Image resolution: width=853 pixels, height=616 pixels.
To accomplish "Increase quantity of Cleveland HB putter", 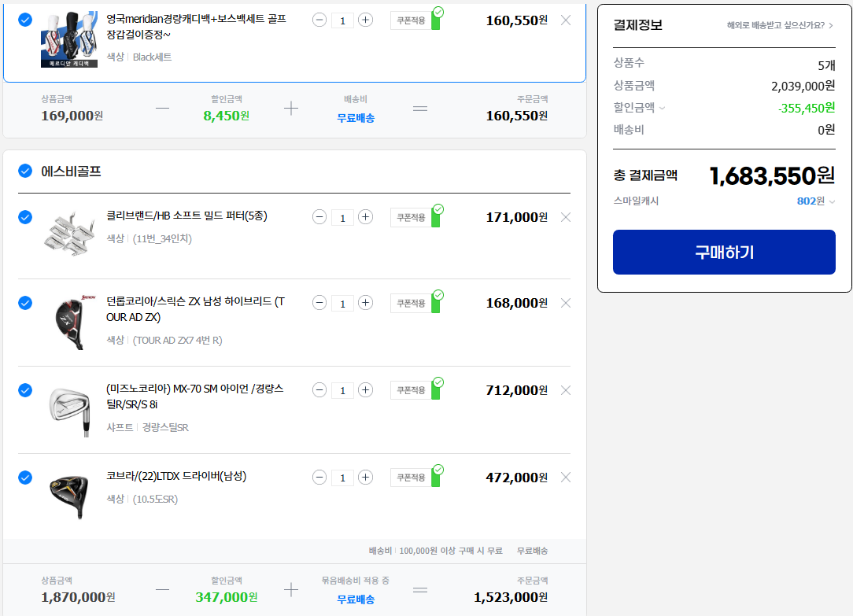I will [365, 217].
